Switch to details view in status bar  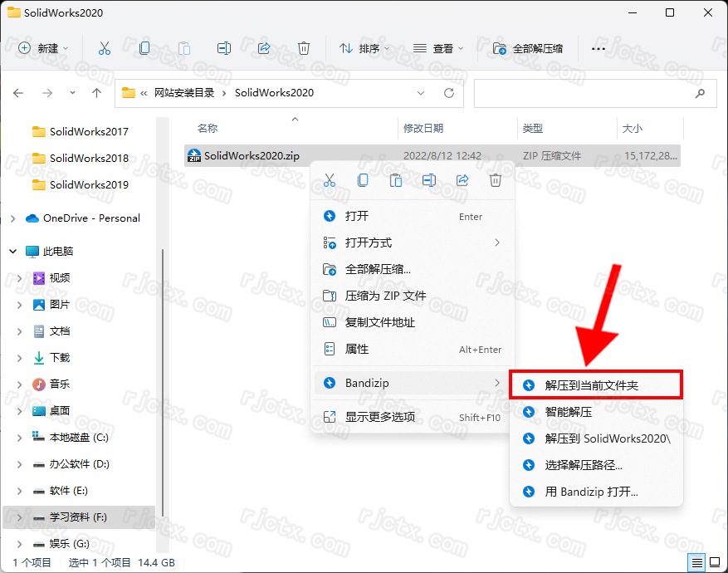(697, 563)
